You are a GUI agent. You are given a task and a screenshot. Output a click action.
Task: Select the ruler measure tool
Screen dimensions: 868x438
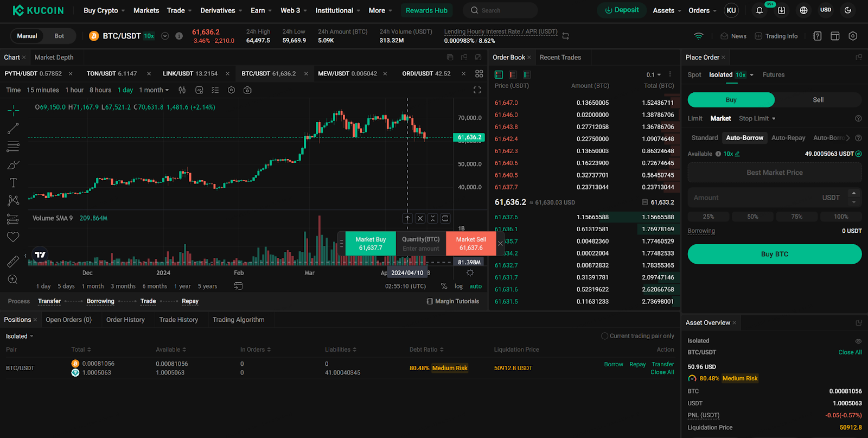[x=13, y=262]
